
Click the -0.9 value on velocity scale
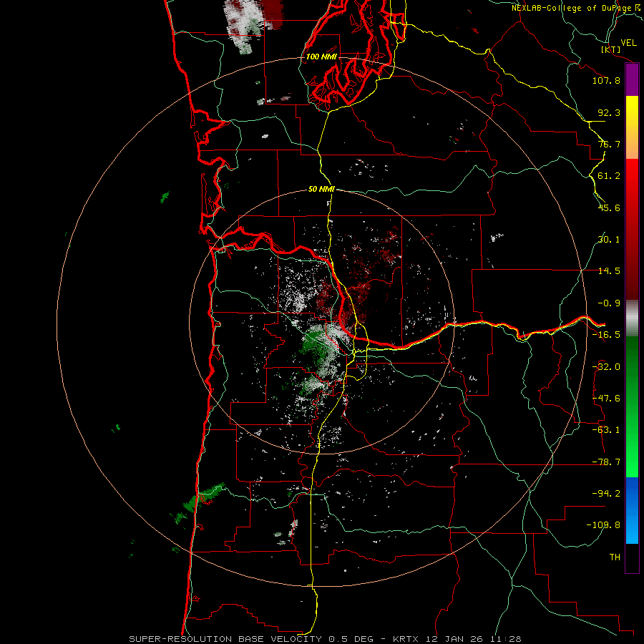[x=609, y=303]
